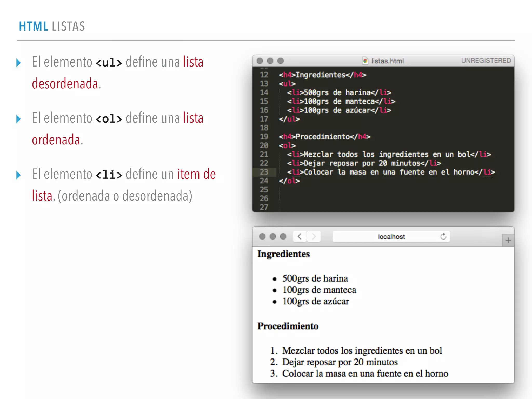This screenshot has height=399, width=532.
Task: Click code line '100grs de manteca'
Action: 341,101
